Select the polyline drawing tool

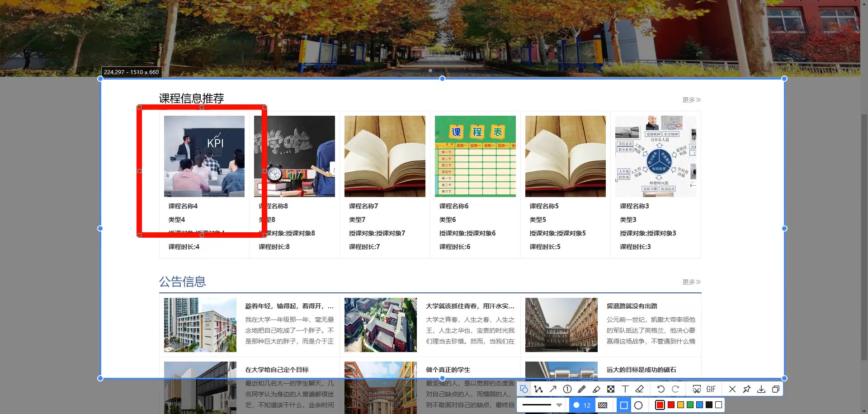point(538,389)
